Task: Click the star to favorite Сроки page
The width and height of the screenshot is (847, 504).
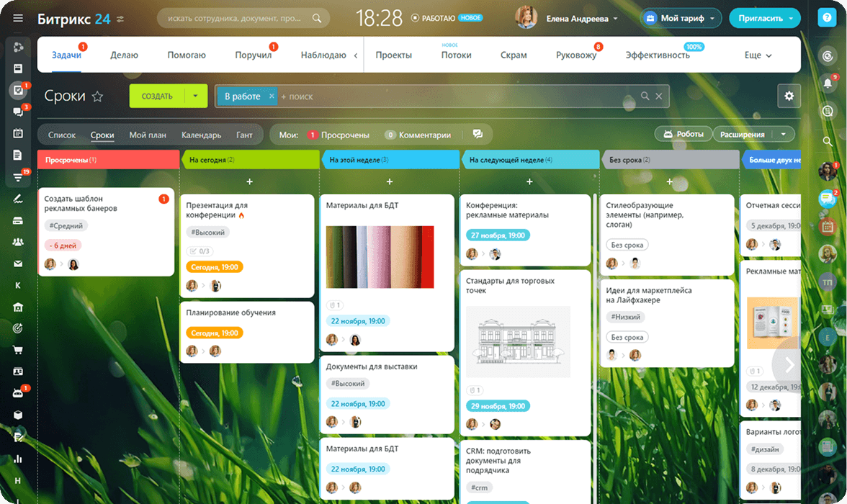Action: [98, 96]
